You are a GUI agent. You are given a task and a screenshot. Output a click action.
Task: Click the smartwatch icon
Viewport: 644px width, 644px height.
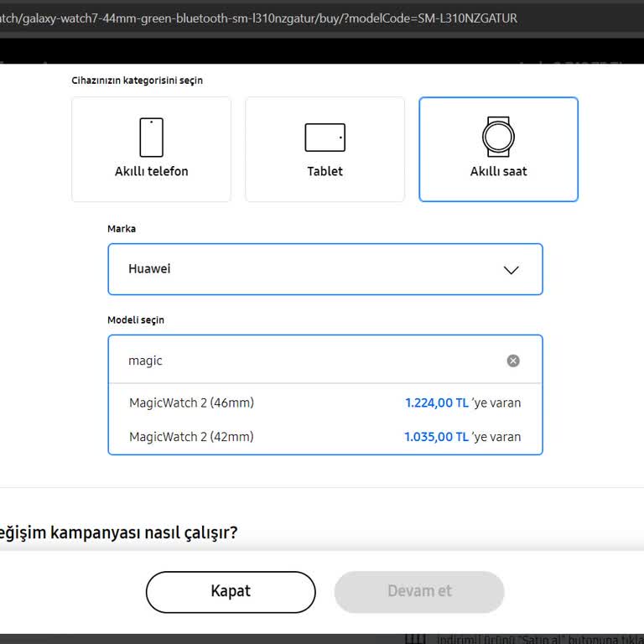click(498, 137)
